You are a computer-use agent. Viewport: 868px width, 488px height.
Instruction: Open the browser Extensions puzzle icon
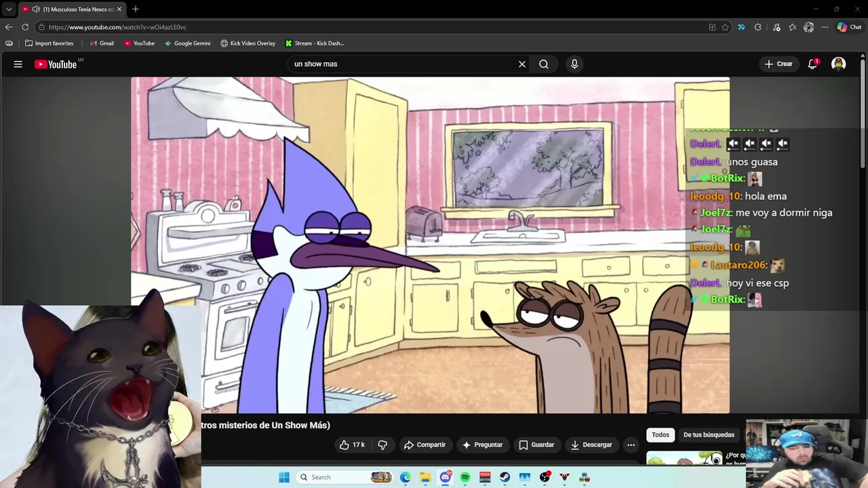click(757, 27)
